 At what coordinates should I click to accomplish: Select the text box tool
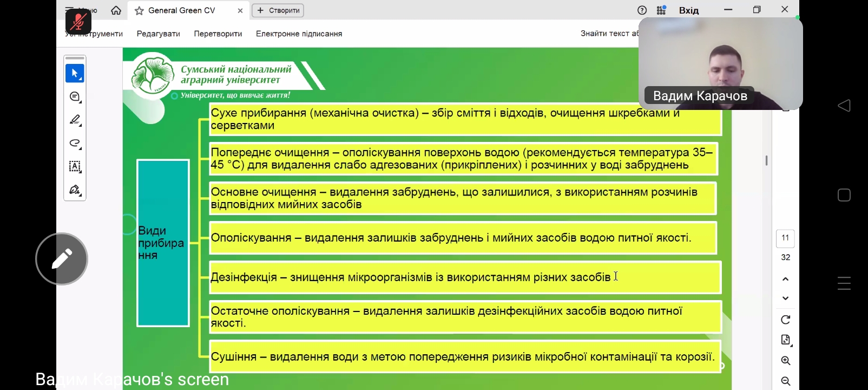pyautogui.click(x=75, y=166)
